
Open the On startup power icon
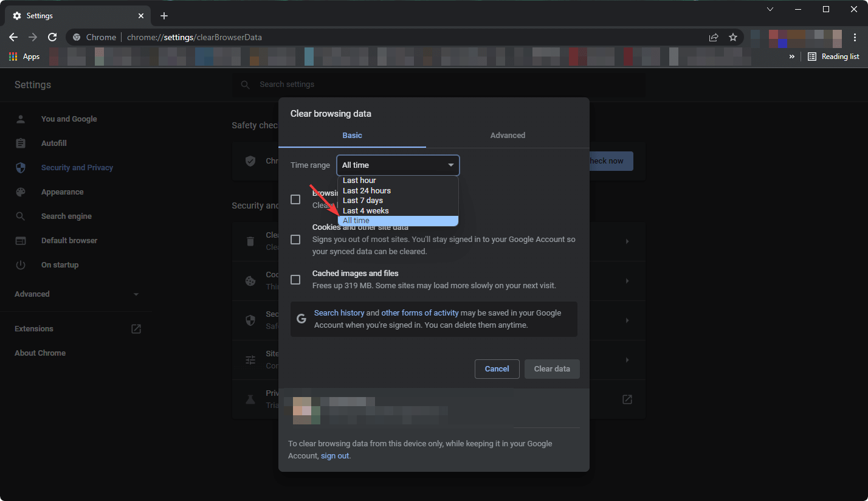[21, 264]
